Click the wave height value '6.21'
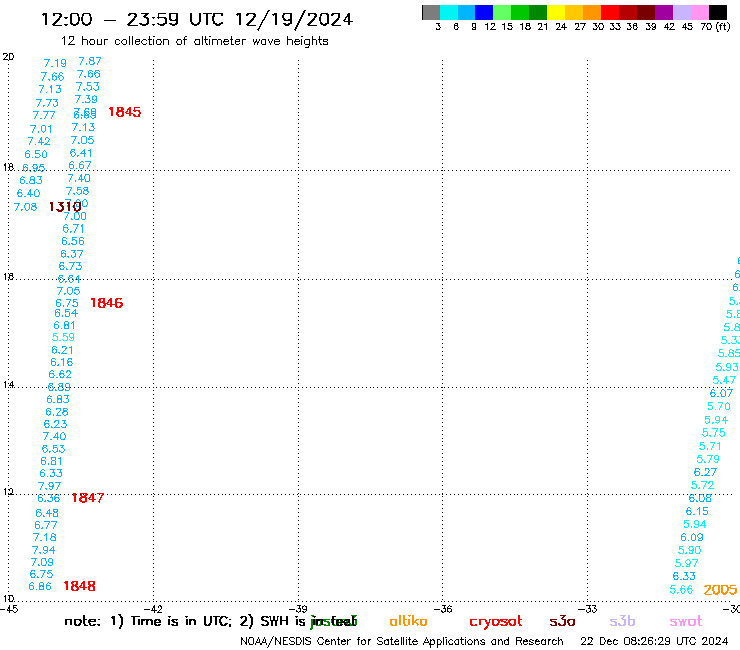This screenshot has height=650, width=740. (62, 350)
